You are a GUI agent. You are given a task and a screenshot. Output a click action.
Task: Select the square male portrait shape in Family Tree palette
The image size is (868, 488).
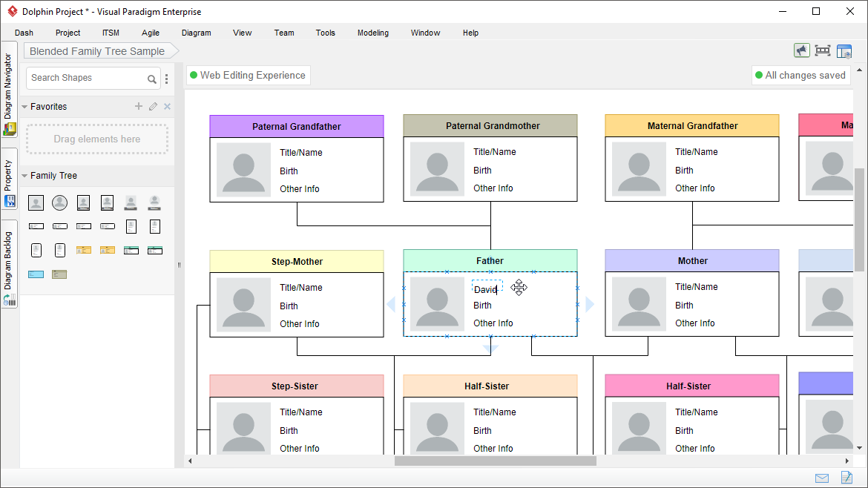click(36, 202)
